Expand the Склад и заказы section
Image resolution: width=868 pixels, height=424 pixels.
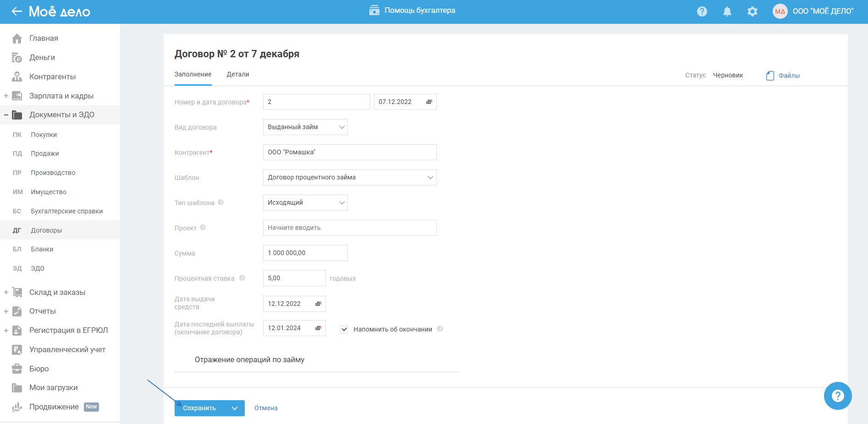click(x=6, y=292)
